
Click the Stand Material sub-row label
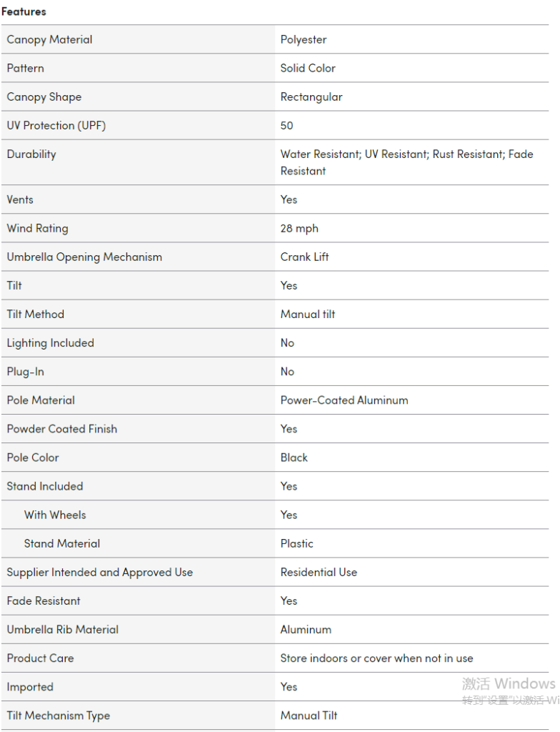point(62,543)
